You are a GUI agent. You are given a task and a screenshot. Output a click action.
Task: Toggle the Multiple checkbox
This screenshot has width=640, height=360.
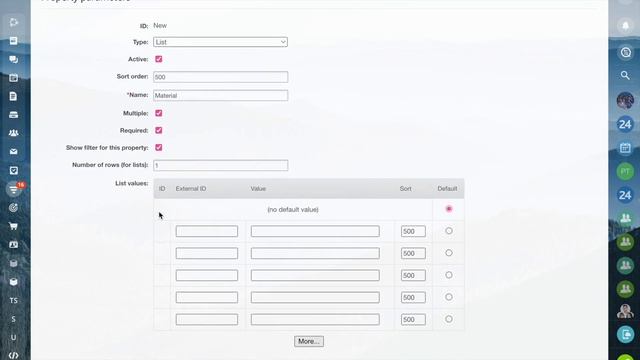pos(159,113)
